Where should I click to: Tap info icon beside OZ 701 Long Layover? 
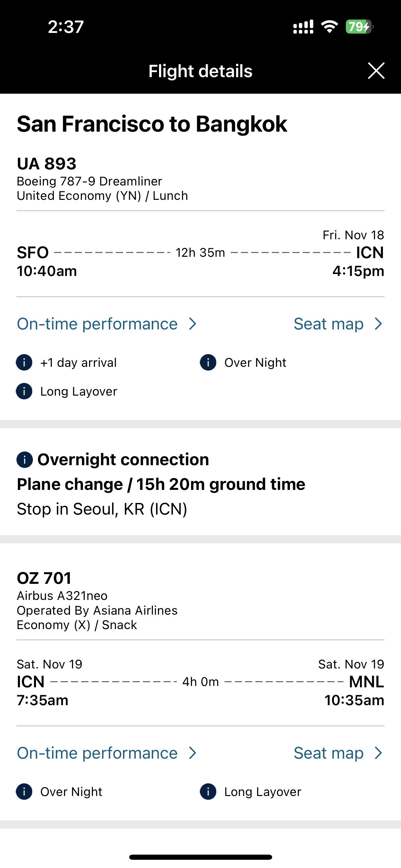click(208, 792)
